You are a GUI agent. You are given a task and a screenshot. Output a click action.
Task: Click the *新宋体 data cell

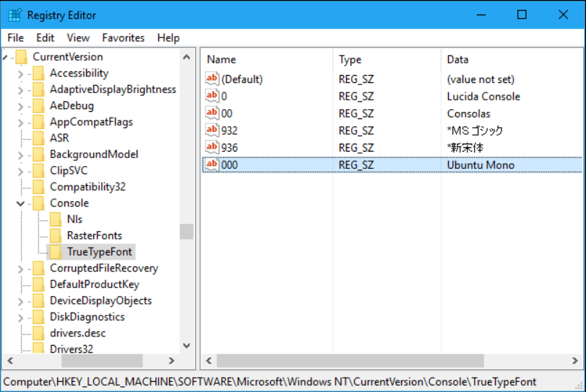coord(465,148)
